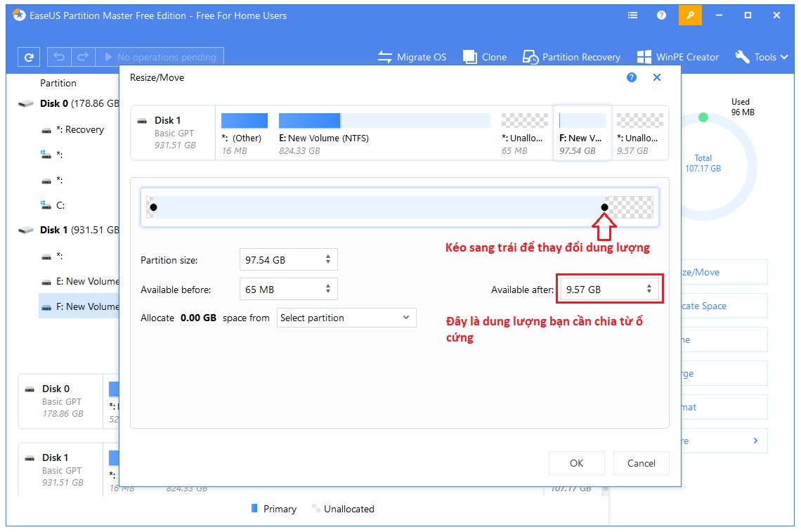Image resolution: width=801 pixels, height=532 pixels.
Task: Select the F: New Volume block in the dialog
Action: pyautogui.click(x=582, y=132)
